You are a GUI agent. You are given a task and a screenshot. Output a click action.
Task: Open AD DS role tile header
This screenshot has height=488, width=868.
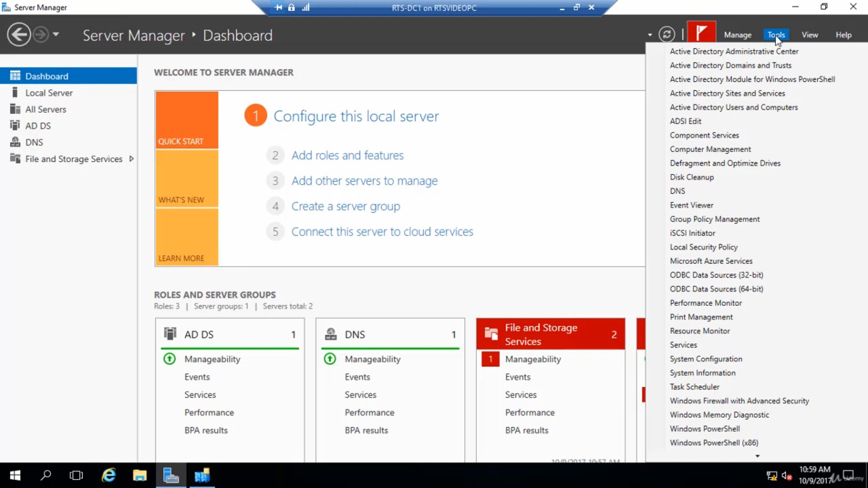(230, 334)
